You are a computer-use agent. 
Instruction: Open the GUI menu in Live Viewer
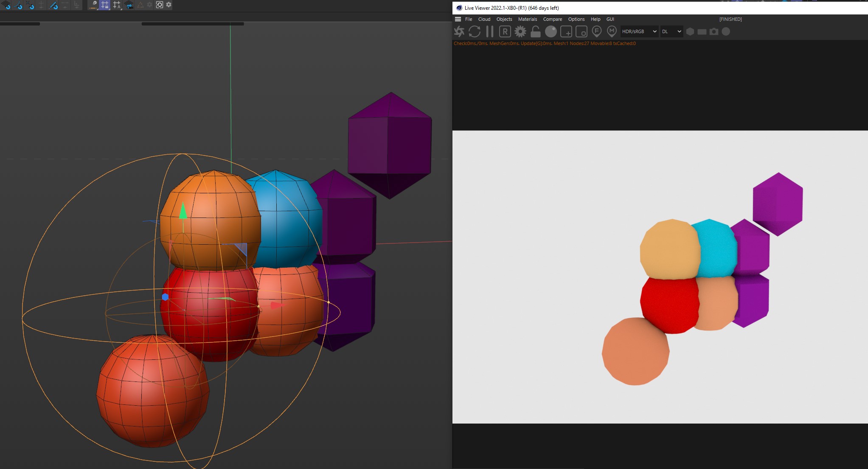(x=610, y=19)
